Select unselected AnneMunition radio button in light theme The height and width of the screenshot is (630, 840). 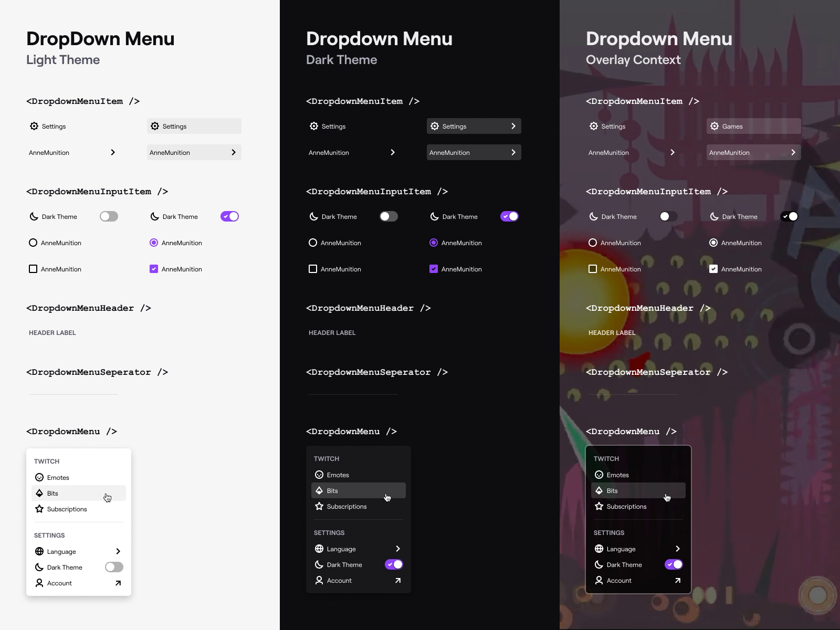(x=33, y=243)
